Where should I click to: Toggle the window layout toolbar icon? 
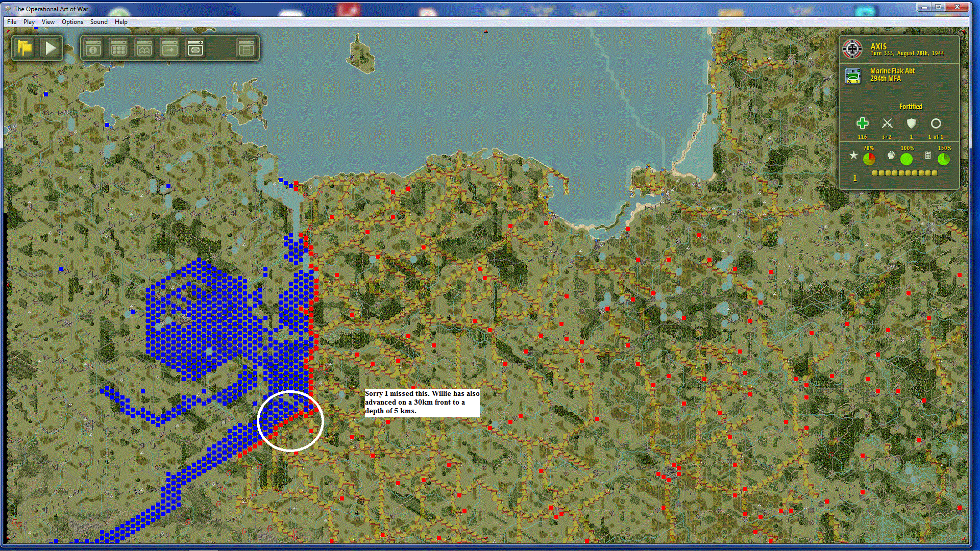coord(246,48)
